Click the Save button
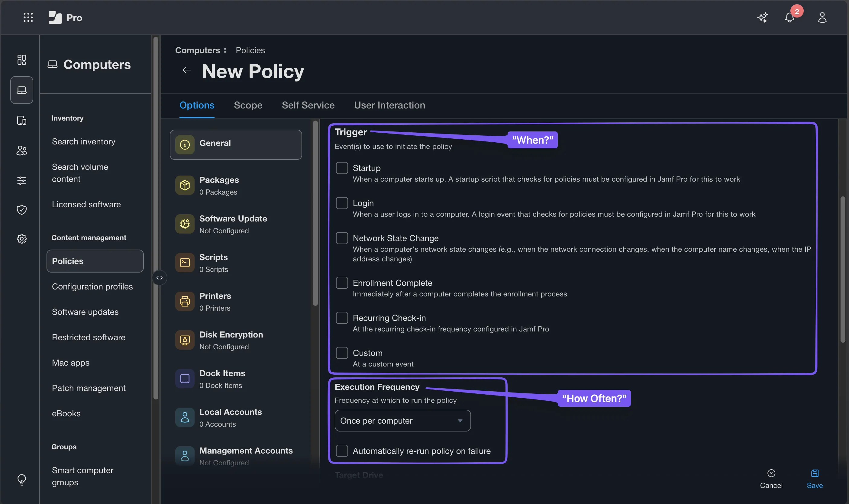849x504 pixels. [x=815, y=479]
